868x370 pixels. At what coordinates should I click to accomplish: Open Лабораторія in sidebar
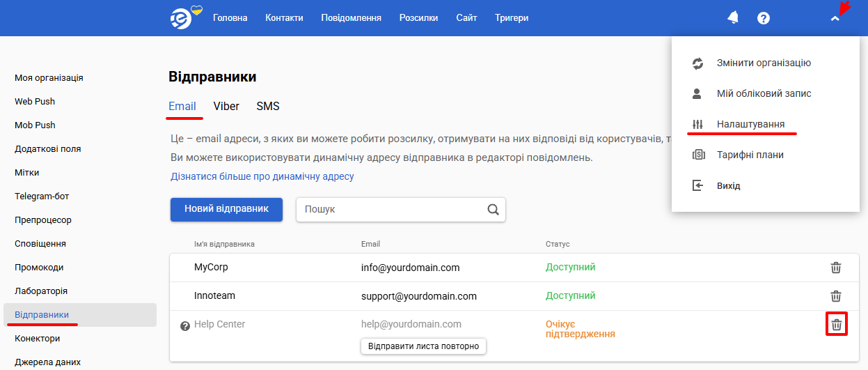pos(41,291)
